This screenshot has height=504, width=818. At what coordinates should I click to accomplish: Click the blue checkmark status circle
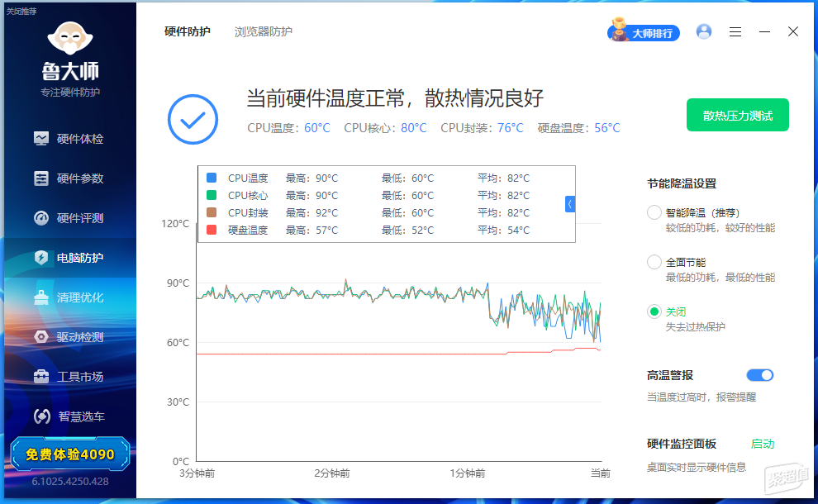pyautogui.click(x=193, y=120)
